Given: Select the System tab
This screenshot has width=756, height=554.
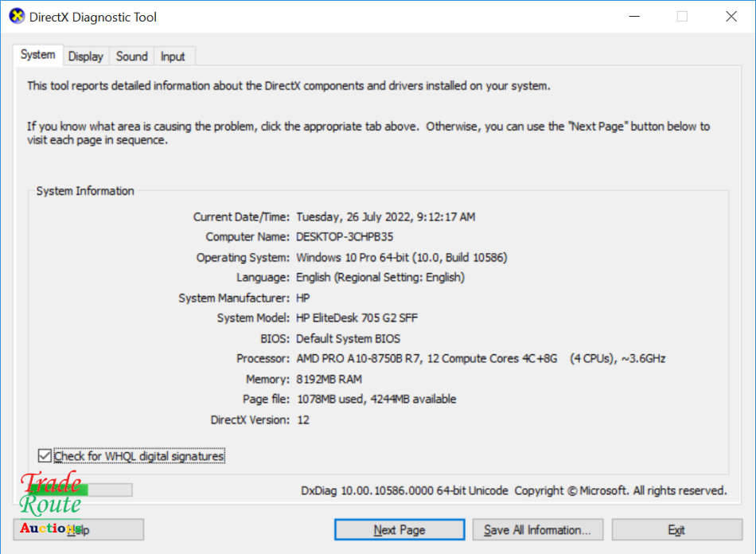Looking at the screenshot, I should [x=37, y=55].
